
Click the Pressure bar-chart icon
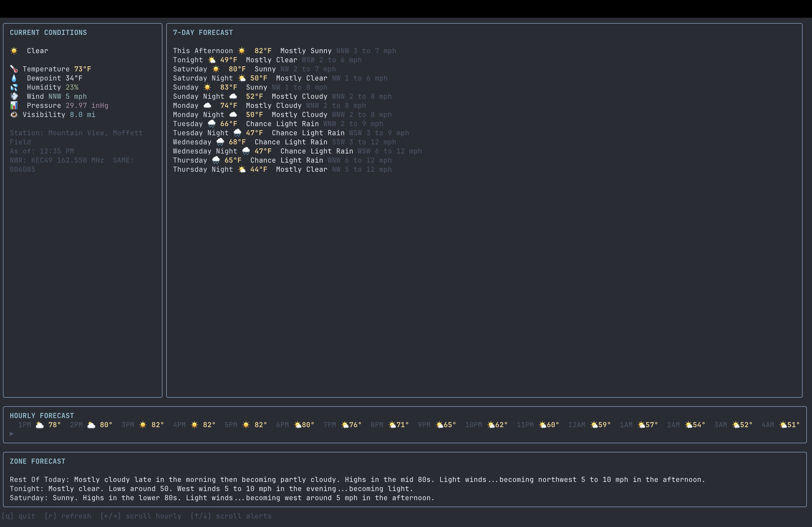(14, 105)
